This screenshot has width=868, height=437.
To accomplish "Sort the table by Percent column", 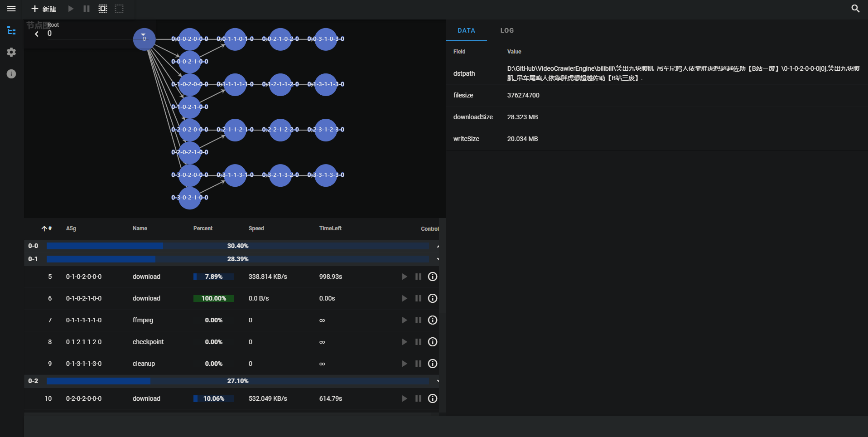I will coord(203,228).
